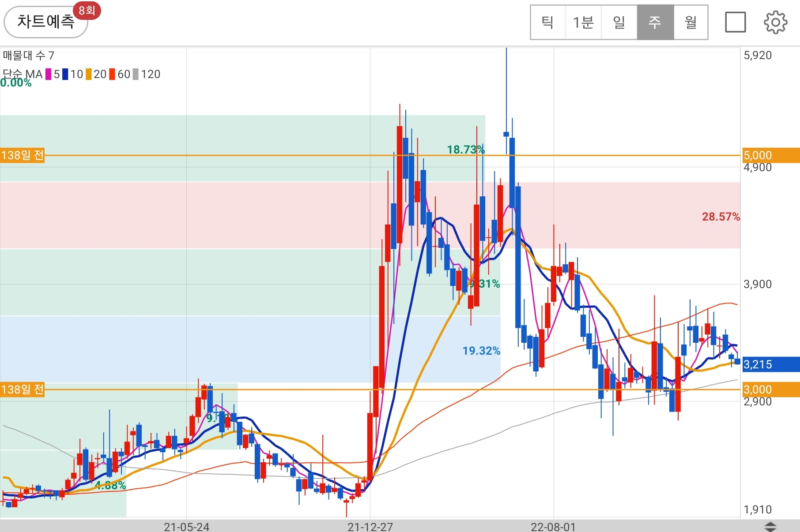Click the 19.32% volume profile label
The image size is (800, 532).
click(481, 351)
